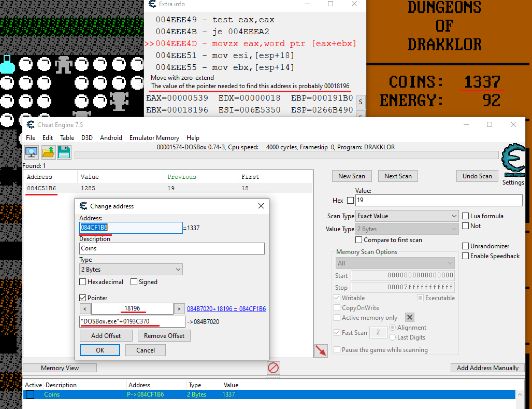The width and height of the screenshot is (532, 409).
Task: Toggle the Active box for Coins
Action: click(30, 394)
